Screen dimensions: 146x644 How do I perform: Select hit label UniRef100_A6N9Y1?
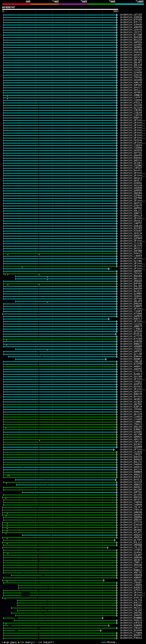coord(131,367)
